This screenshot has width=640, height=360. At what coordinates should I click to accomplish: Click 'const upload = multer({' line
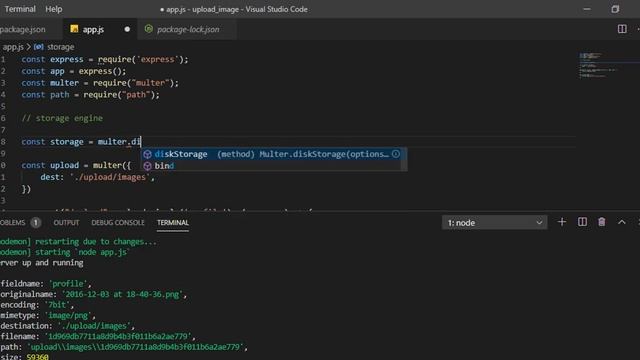point(76,165)
